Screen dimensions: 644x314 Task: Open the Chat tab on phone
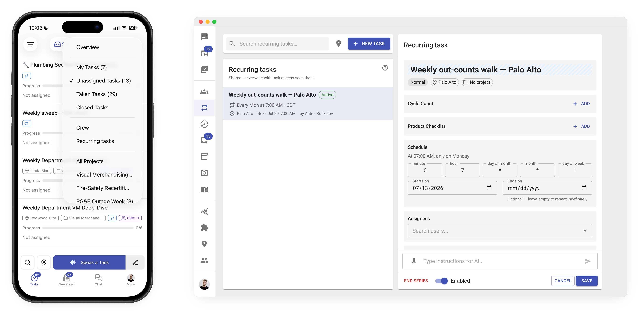pyautogui.click(x=99, y=280)
